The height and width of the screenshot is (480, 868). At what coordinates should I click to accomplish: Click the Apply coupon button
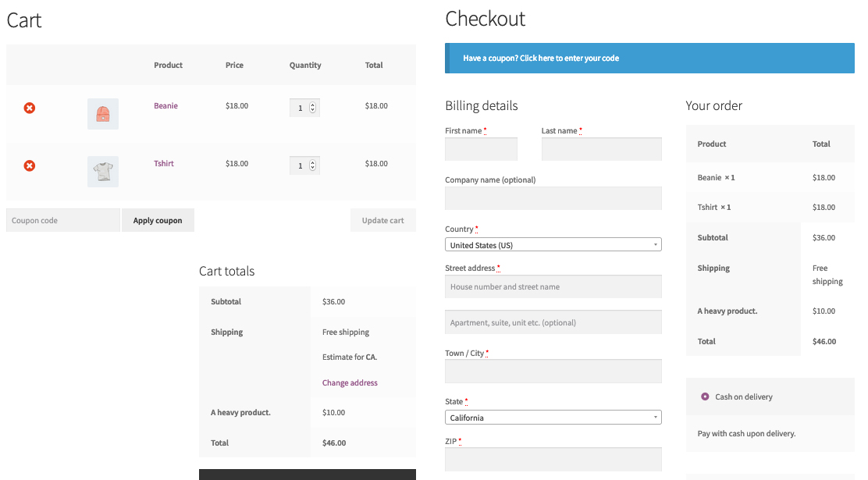(158, 220)
